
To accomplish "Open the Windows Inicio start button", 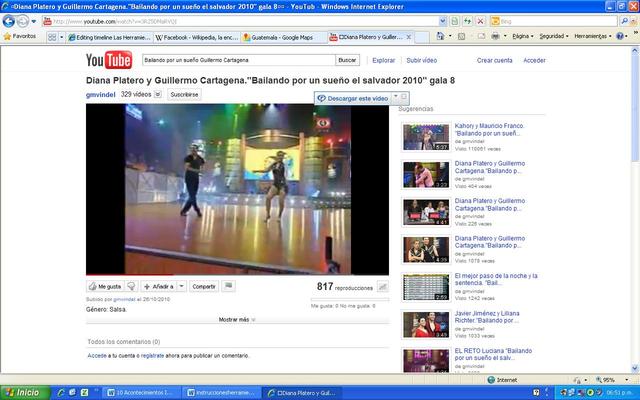I will point(25,393).
